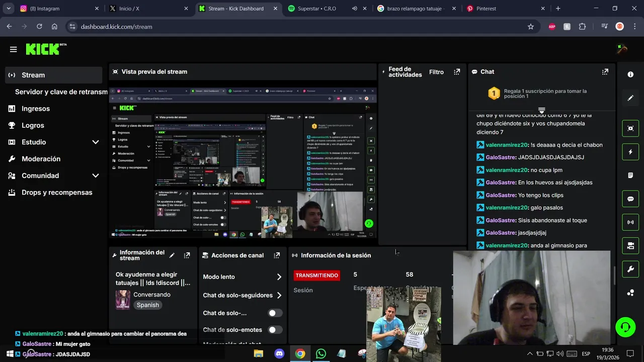Viewport: 644px width, 362px height.
Task: Open the user avatar menu in Kick header
Action: pos(622,49)
